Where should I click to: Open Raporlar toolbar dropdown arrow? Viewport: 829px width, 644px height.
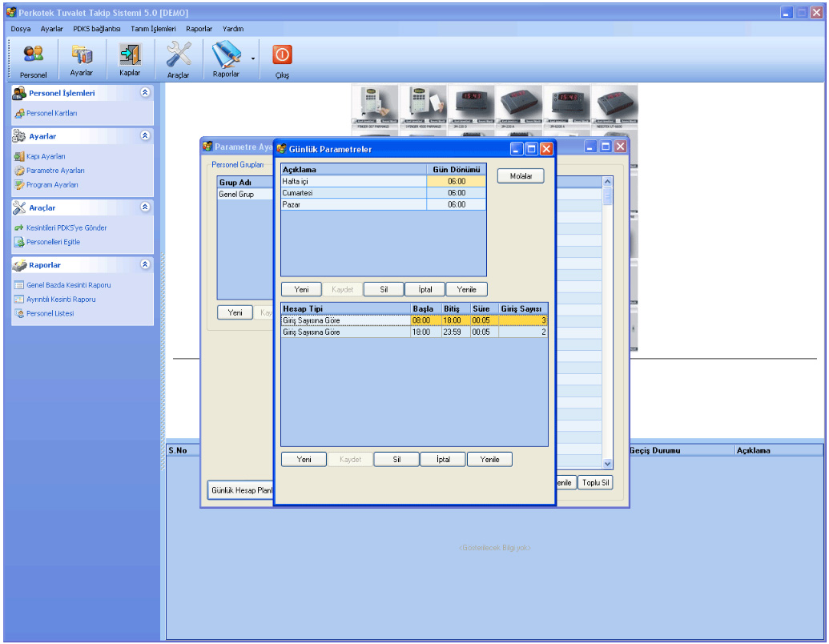click(x=253, y=58)
